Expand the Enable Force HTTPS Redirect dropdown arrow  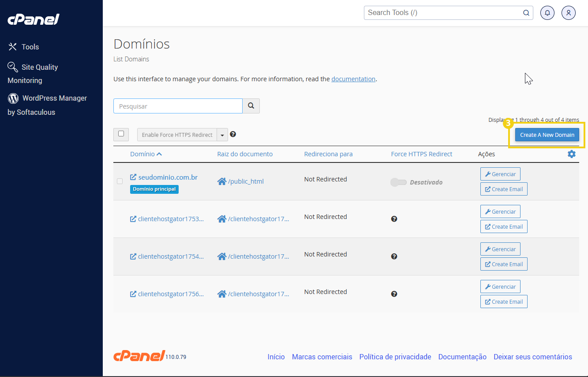pyautogui.click(x=222, y=134)
